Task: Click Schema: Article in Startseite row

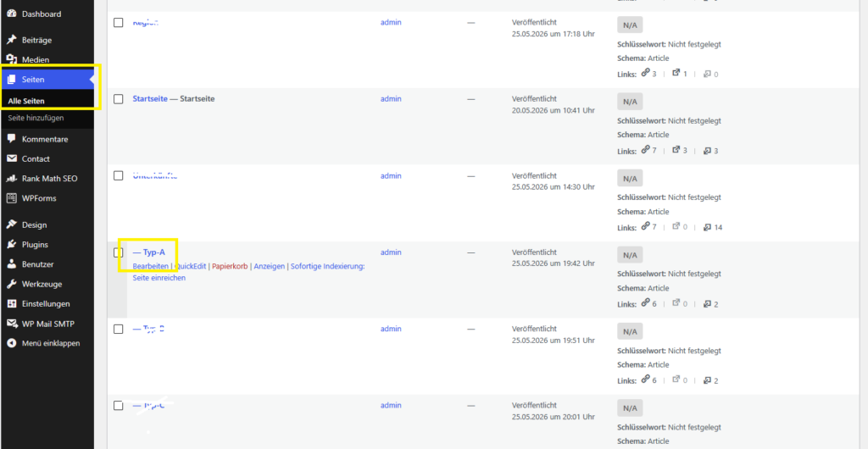Action: coord(643,135)
